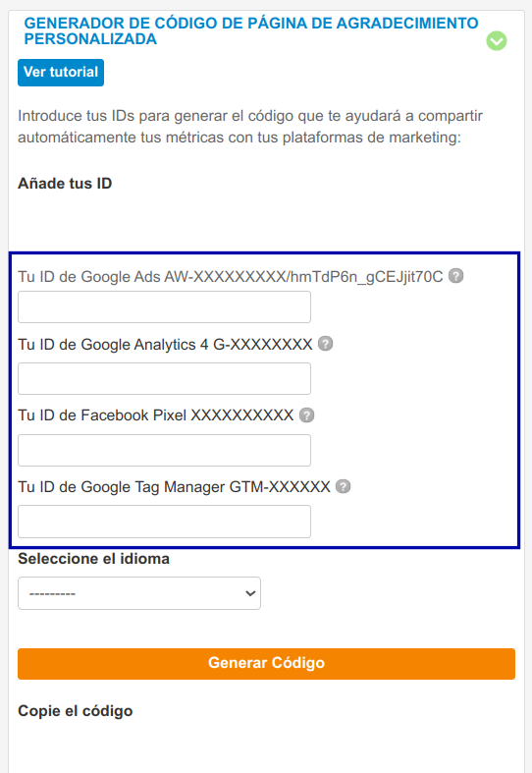The image size is (532, 773).
Task: Focus the Google Ads ID input field
Action: point(164,307)
